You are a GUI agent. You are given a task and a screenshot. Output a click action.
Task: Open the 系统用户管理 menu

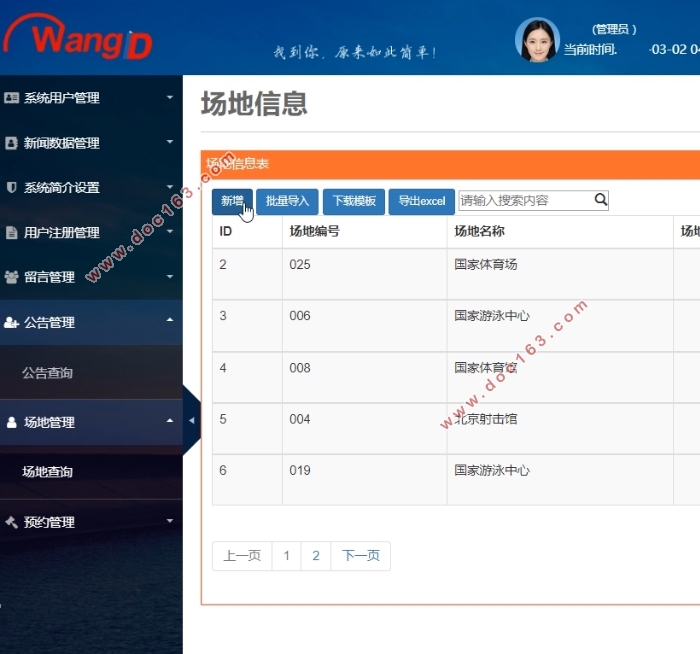click(91, 98)
